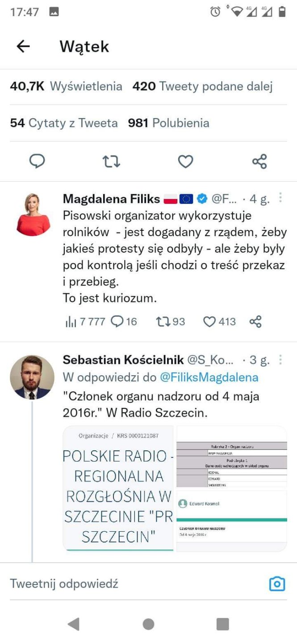Tap the Tweetnij odpowiedź reply field

[134, 584]
